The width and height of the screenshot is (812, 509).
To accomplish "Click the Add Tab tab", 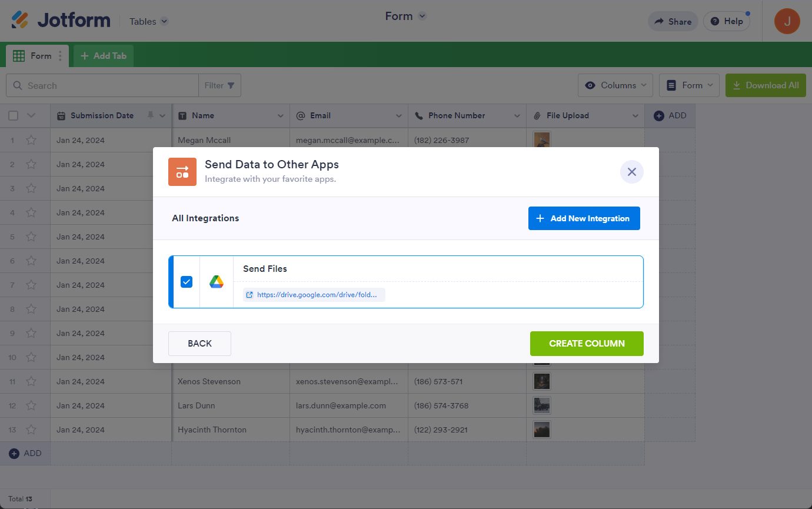I will [104, 56].
